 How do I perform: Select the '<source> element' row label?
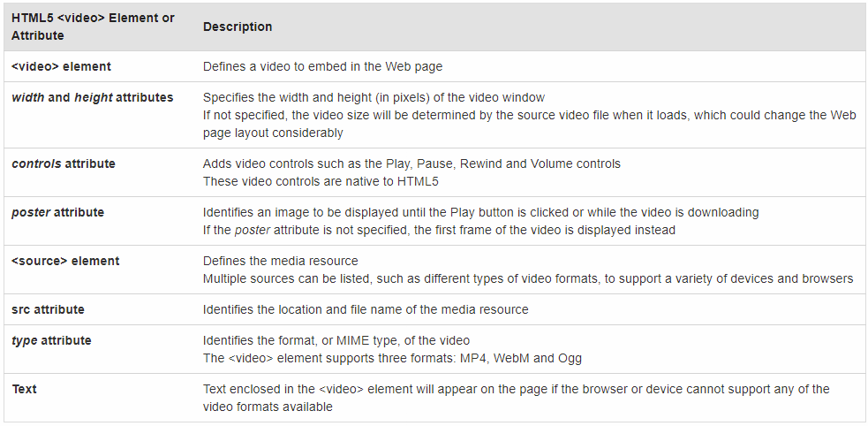click(65, 261)
